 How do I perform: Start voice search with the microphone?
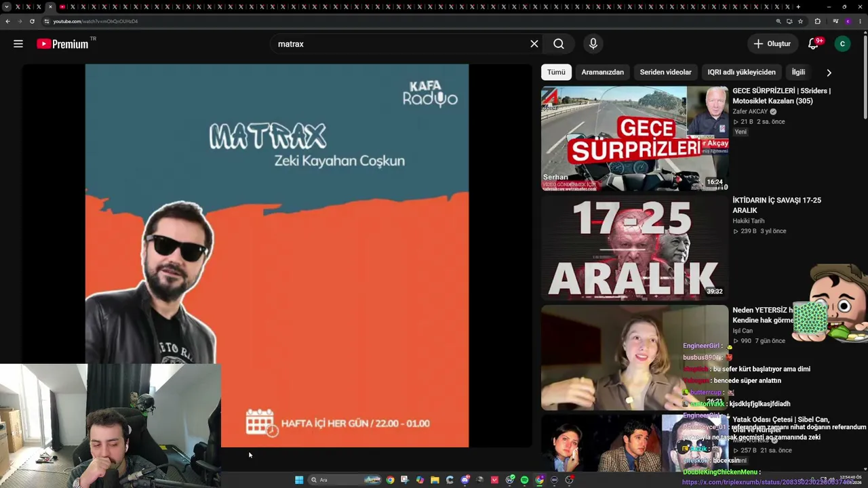point(593,44)
